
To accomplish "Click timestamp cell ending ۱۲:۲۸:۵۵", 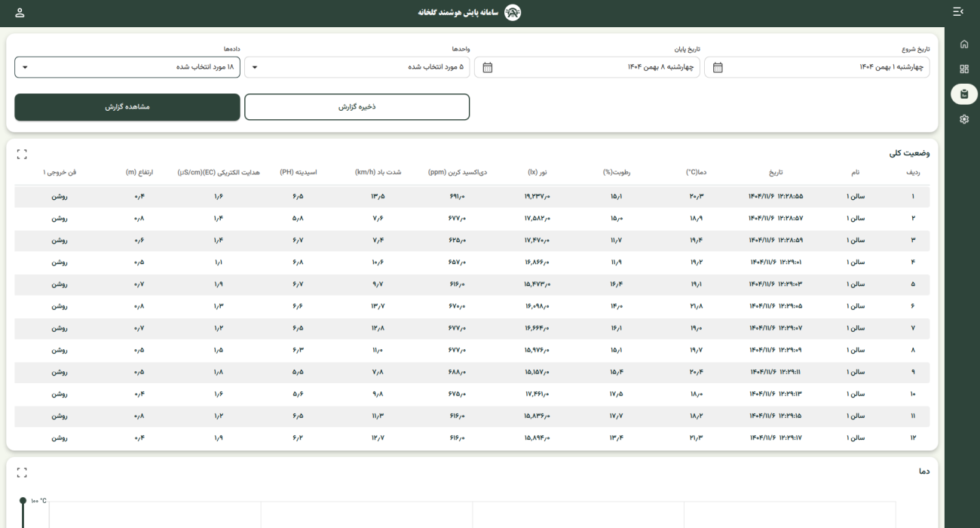I will (776, 196).
